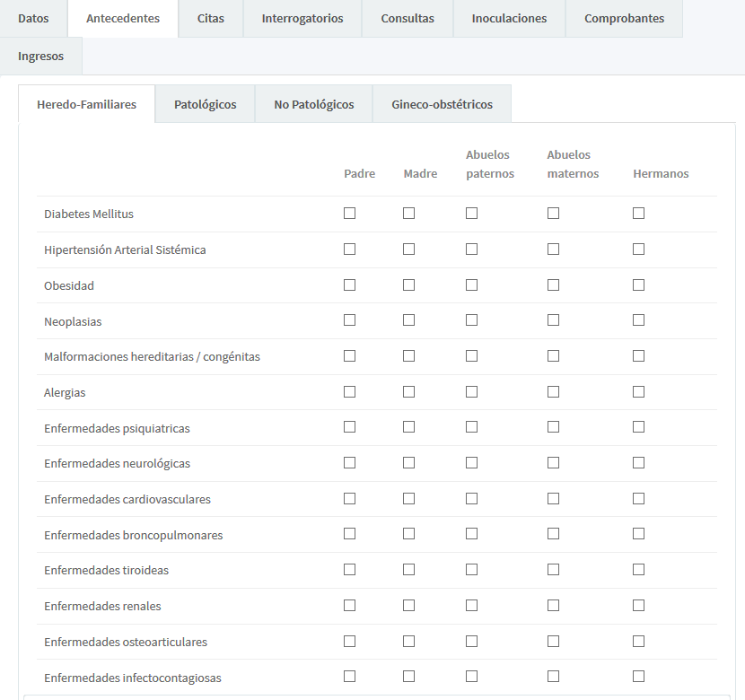The height and width of the screenshot is (700, 745).
Task: Select the Inoculaciones tab
Action: point(509,19)
